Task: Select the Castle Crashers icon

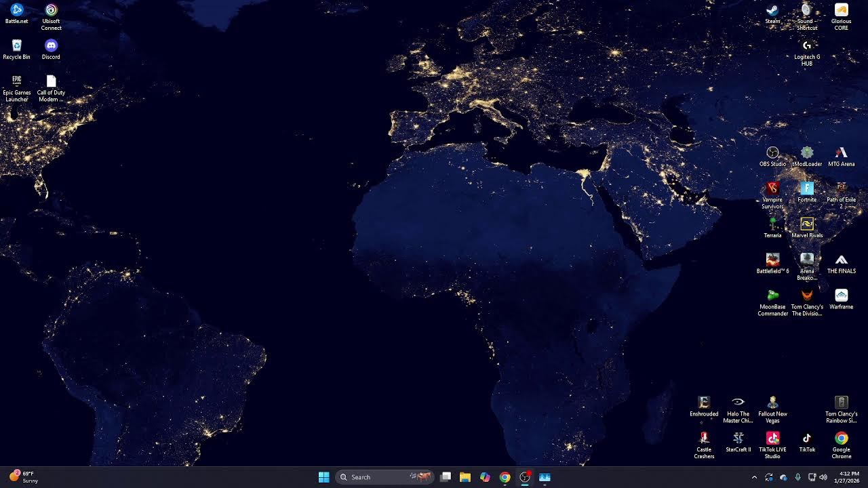Action: (x=704, y=445)
